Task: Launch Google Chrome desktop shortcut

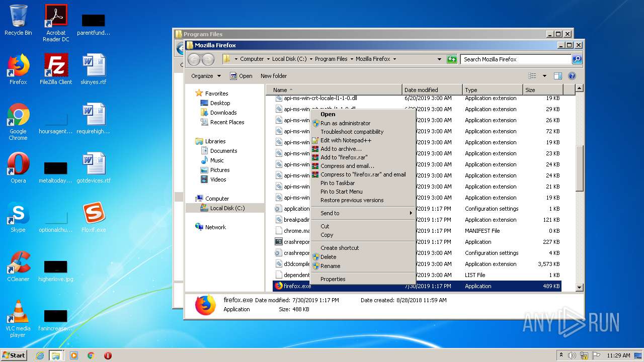Action: (18, 122)
